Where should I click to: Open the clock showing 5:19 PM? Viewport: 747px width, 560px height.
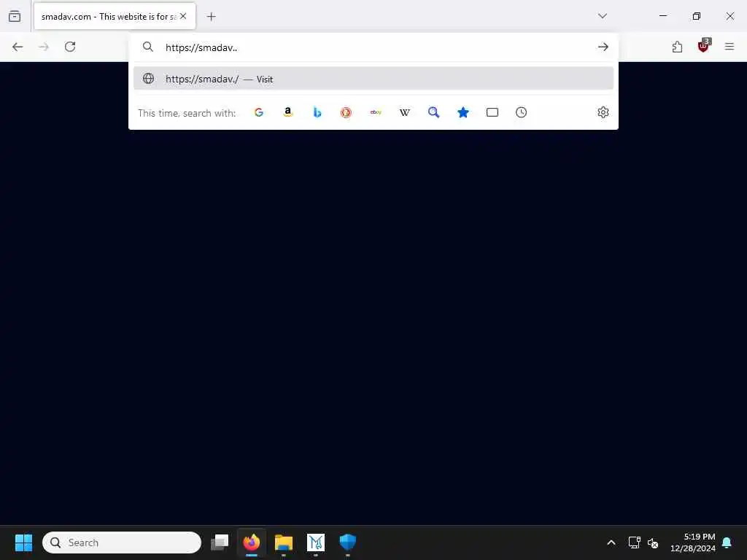(693, 542)
